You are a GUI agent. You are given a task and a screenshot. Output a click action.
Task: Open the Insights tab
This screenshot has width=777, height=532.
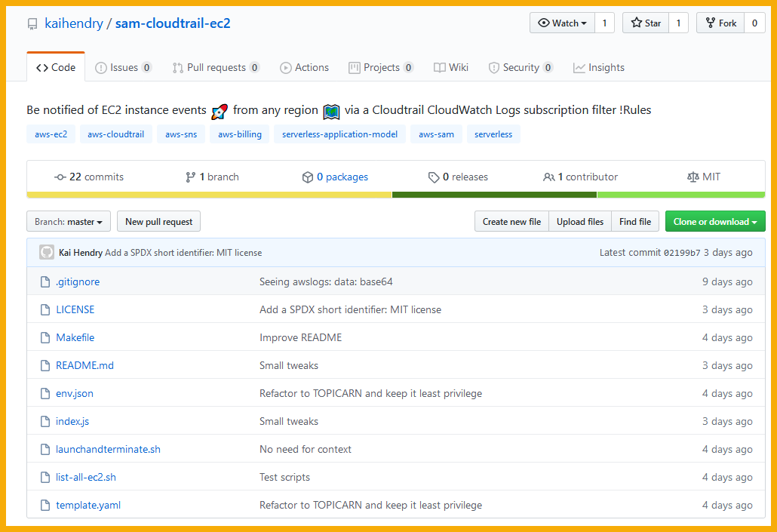598,67
